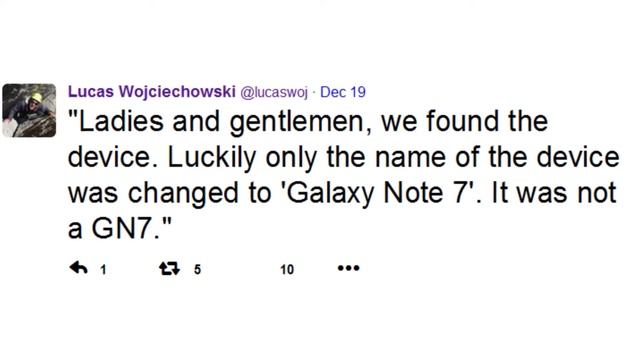Click the reply arrow icon
640x360 pixels.
tap(78, 268)
